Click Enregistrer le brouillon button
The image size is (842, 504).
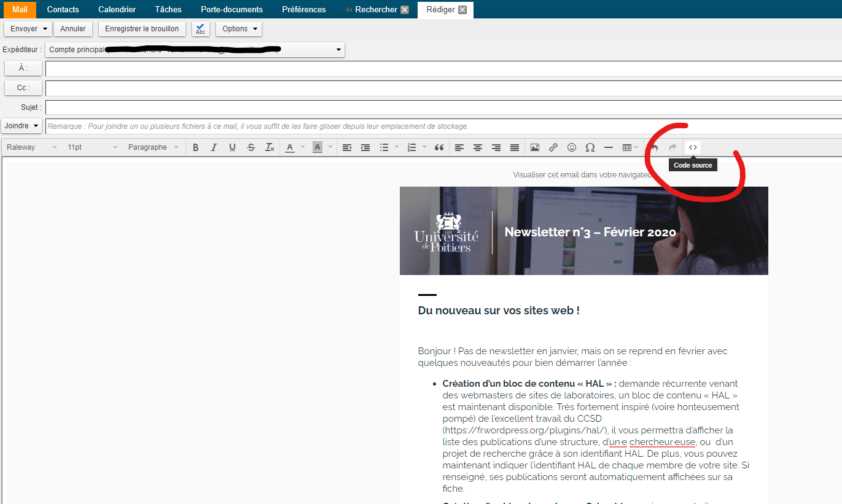click(142, 29)
